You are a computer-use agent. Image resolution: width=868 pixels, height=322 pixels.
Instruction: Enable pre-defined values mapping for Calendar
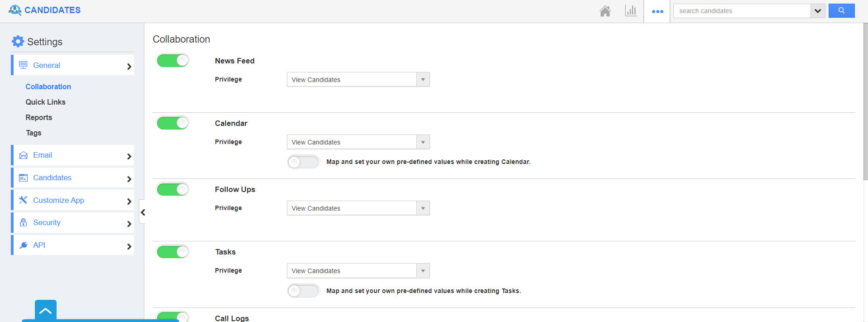(303, 162)
